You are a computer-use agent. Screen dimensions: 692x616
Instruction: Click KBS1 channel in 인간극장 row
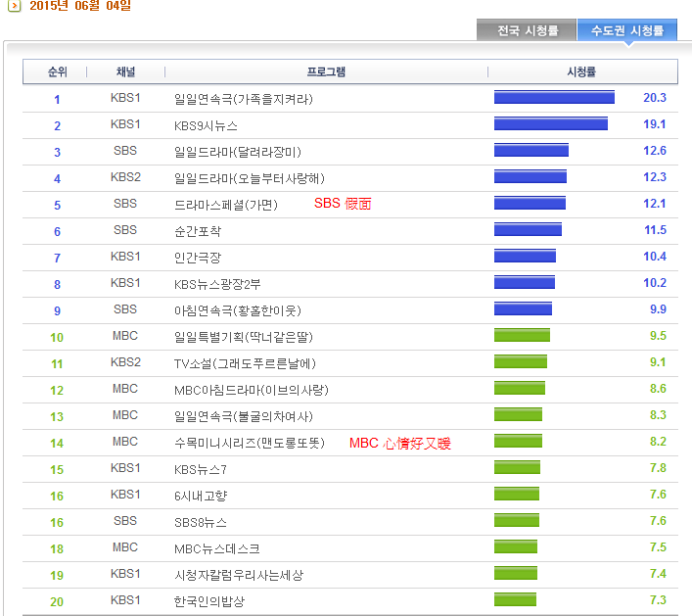click(x=125, y=257)
